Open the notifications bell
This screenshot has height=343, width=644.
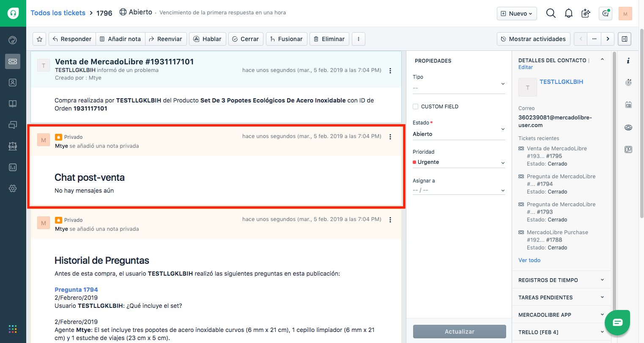(569, 14)
